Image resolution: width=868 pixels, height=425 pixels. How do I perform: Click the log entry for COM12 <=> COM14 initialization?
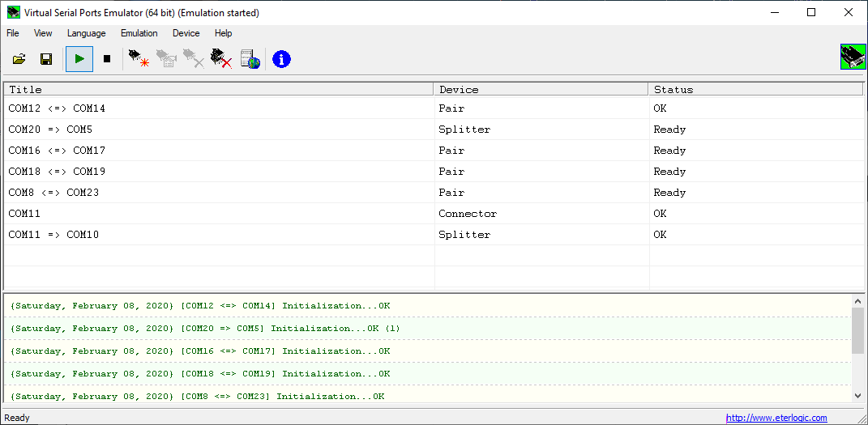point(427,306)
